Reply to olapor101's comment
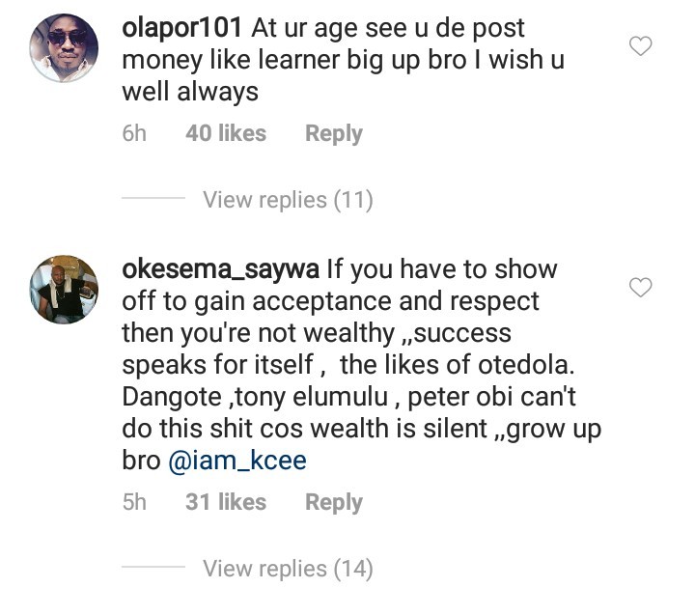The height and width of the screenshot is (616, 695). point(333,134)
